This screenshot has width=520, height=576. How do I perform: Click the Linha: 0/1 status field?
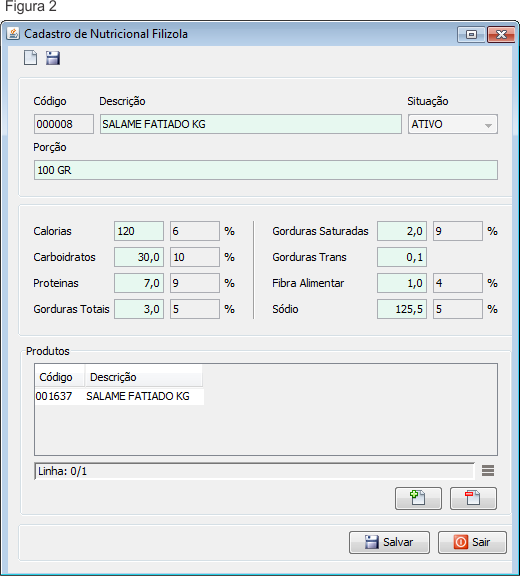(254, 471)
